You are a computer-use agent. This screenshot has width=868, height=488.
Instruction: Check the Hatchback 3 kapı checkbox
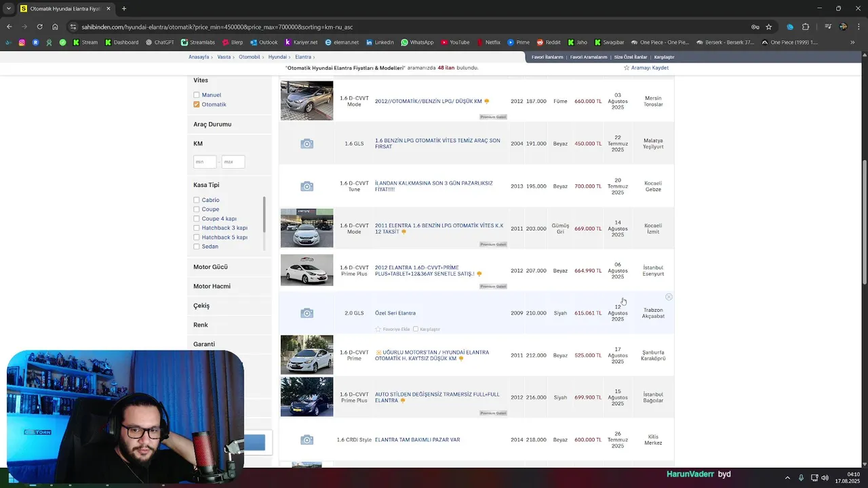coord(197,228)
